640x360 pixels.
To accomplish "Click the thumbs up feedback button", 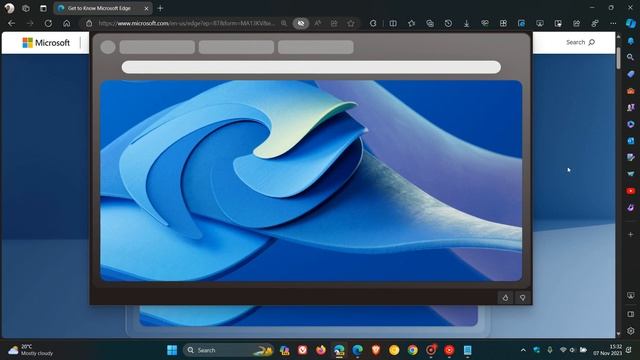I will (505, 298).
